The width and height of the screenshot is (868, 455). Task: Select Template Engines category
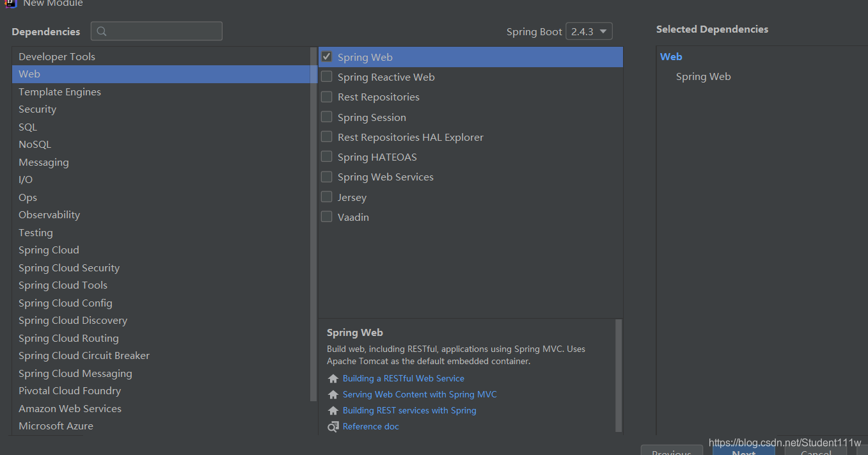[161, 92]
